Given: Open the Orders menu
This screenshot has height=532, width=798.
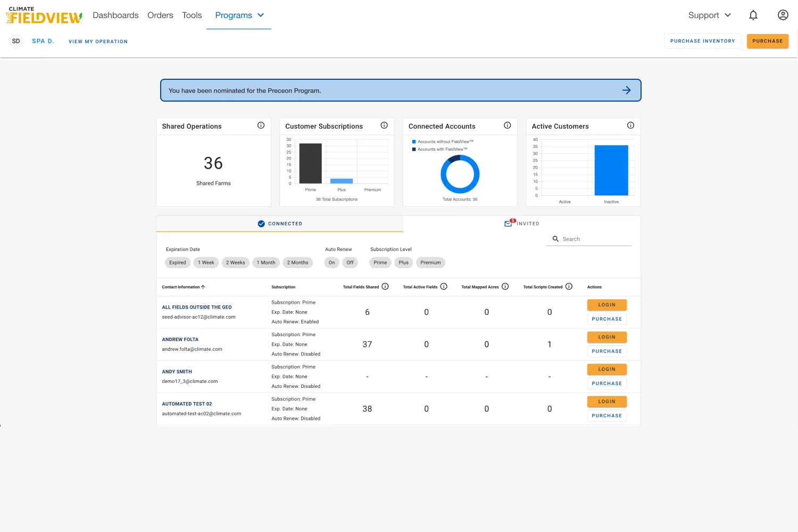Looking at the screenshot, I should 160,15.
